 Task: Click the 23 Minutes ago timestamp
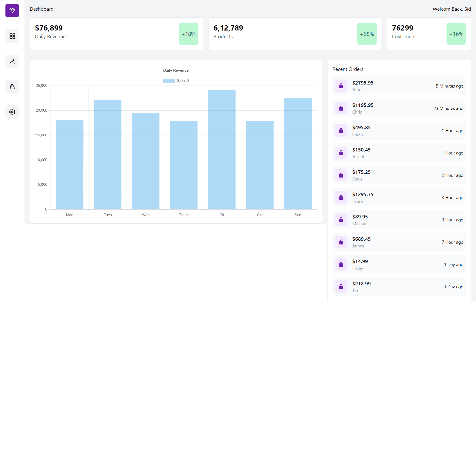(448, 108)
